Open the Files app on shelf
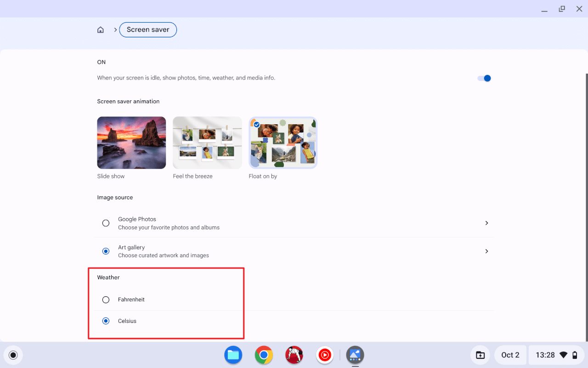The width and height of the screenshot is (588, 368). point(233,355)
